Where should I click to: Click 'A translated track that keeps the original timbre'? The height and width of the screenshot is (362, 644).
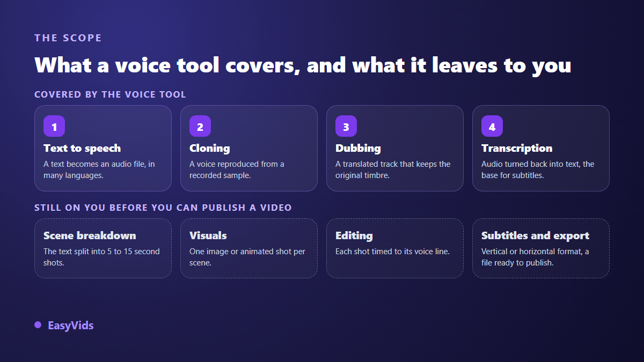click(393, 169)
